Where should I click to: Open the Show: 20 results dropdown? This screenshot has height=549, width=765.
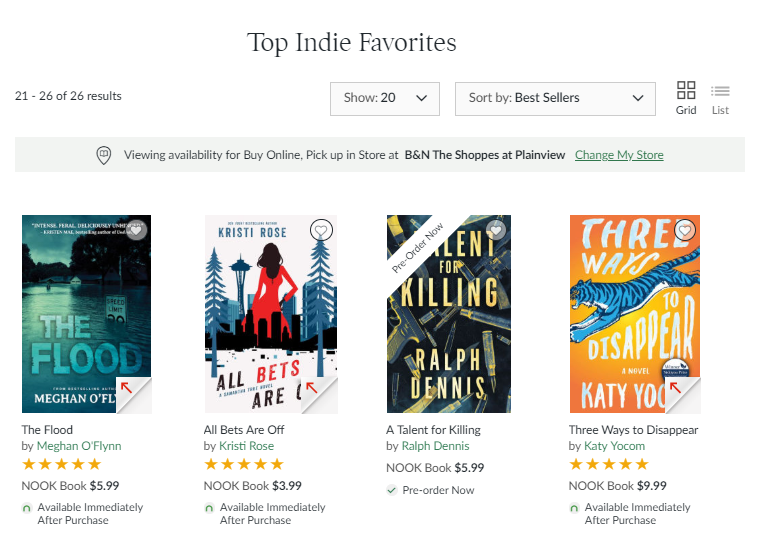pos(385,99)
